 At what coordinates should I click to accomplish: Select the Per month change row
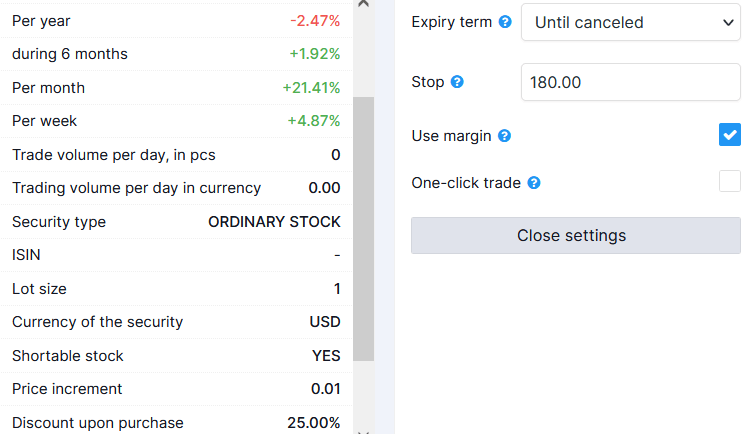176,88
